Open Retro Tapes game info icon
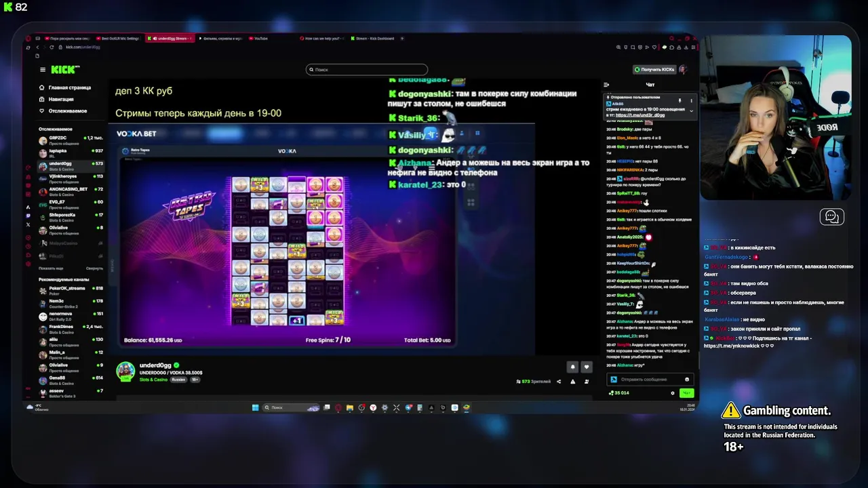Image resolution: width=868 pixels, height=488 pixels. coord(125,151)
